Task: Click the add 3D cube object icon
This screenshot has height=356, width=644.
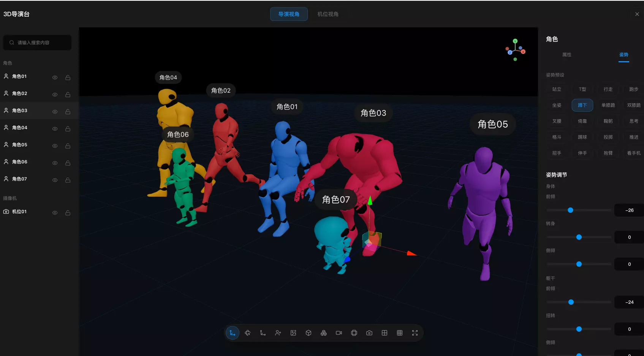Action: tap(309, 333)
